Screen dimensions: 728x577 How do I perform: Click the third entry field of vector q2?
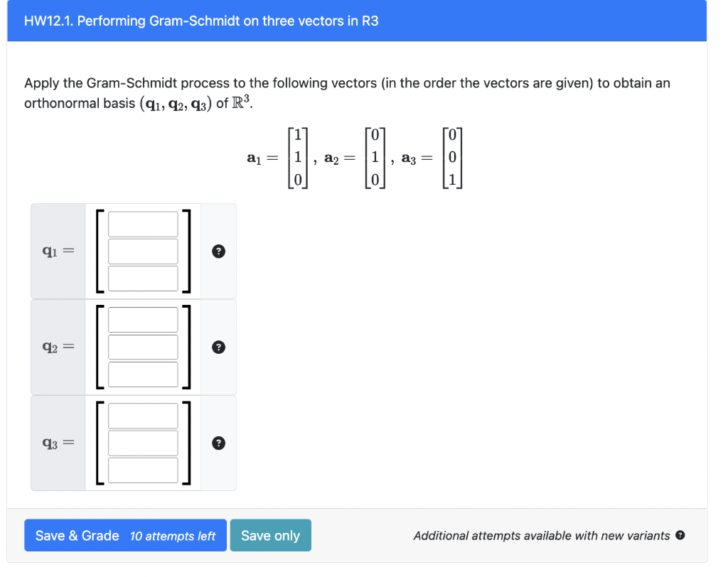coord(143,373)
